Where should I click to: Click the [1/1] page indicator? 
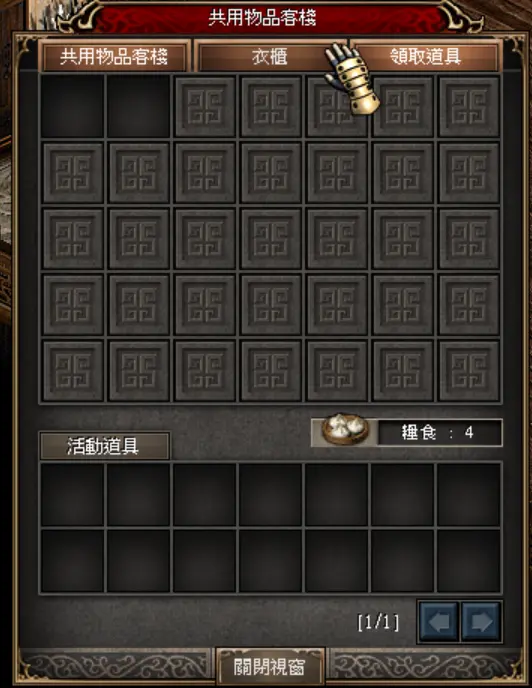(378, 622)
